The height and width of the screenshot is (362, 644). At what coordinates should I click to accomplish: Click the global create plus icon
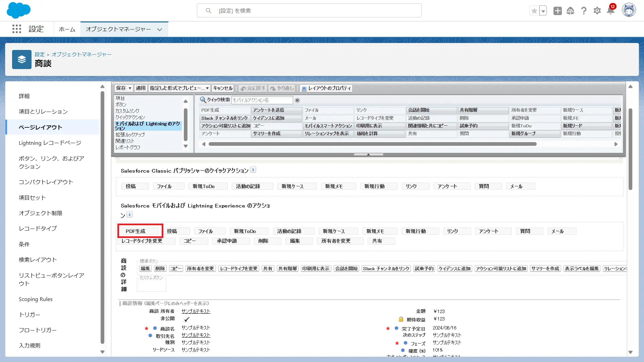pos(557,11)
